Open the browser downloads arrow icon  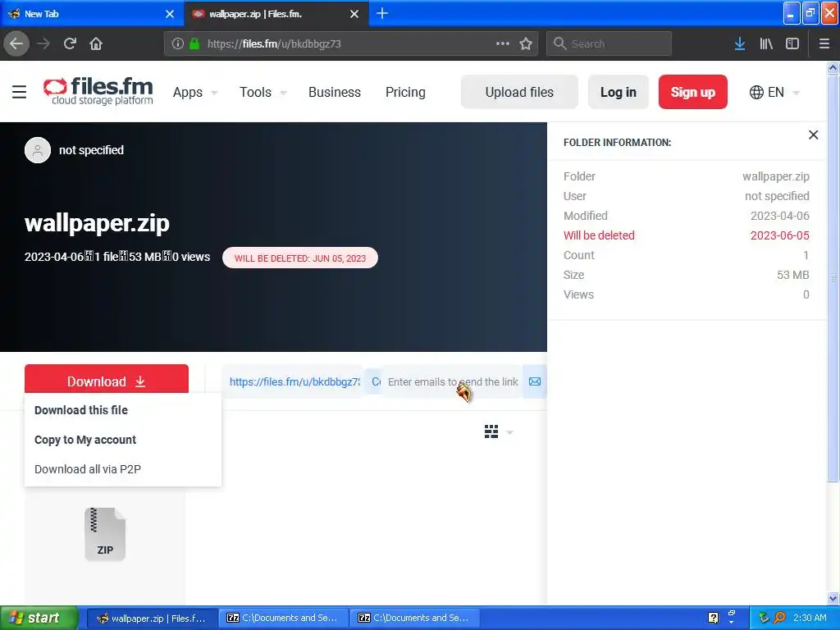coord(740,43)
